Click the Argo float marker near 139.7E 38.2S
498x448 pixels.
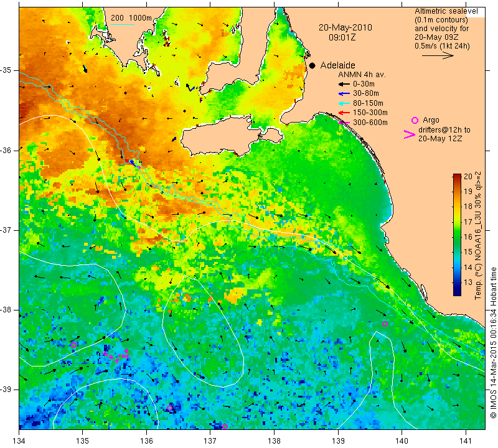(385, 324)
